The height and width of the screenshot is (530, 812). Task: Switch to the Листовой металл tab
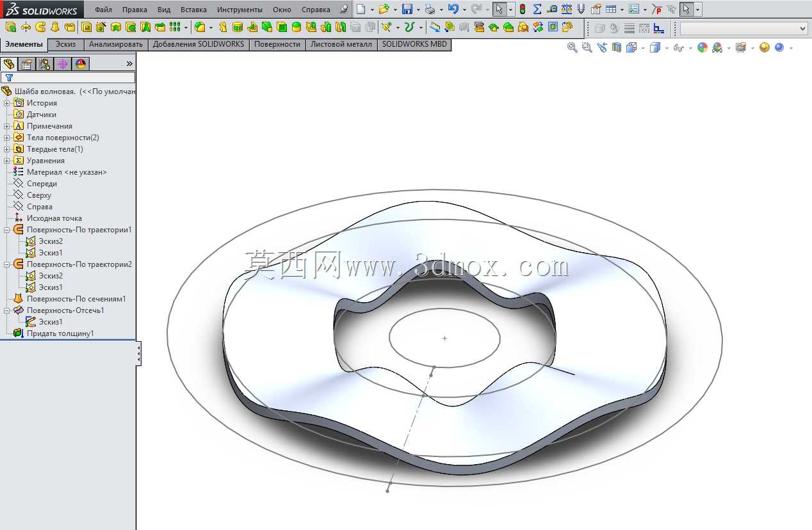[341, 44]
